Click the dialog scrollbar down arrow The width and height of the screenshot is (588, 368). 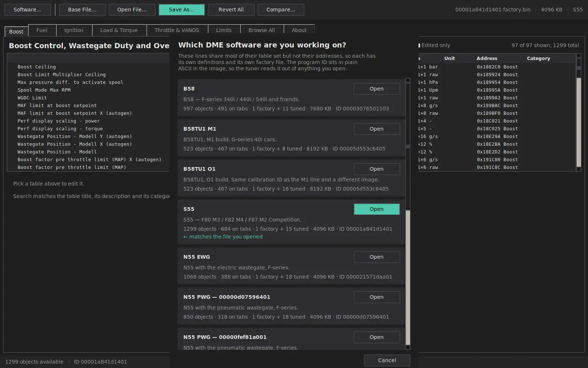point(408,347)
